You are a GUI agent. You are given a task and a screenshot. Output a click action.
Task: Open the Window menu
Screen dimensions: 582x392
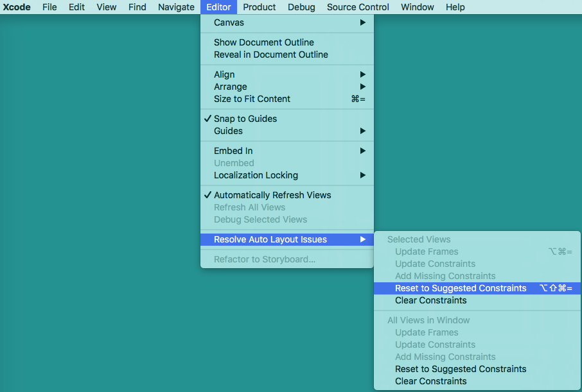point(417,7)
